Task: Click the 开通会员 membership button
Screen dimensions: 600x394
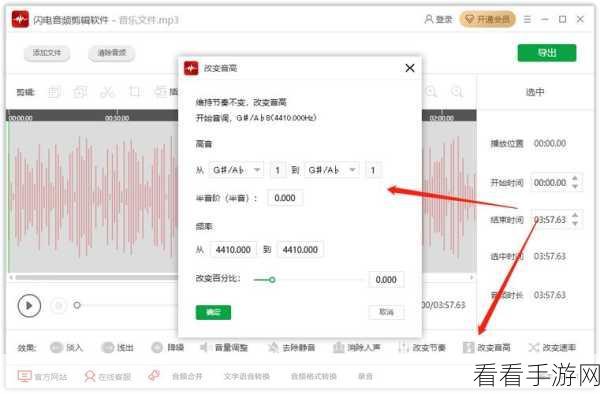Action: (x=488, y=19)
